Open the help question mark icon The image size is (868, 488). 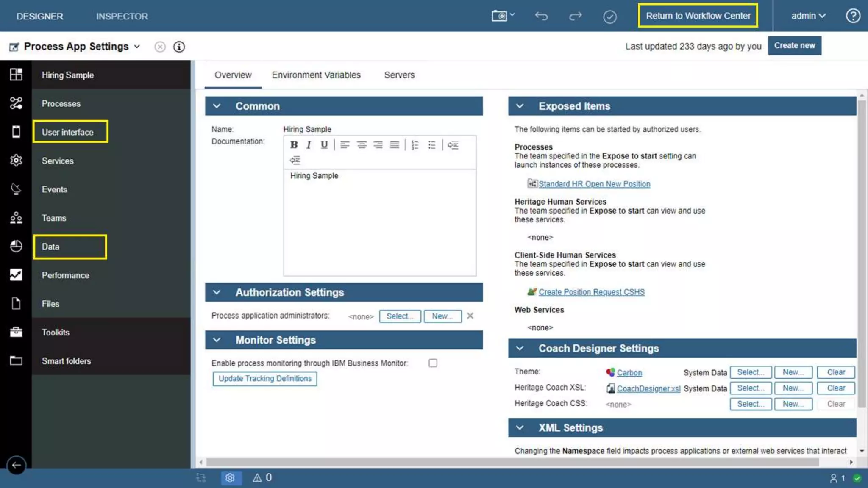(x=853, y=16)
